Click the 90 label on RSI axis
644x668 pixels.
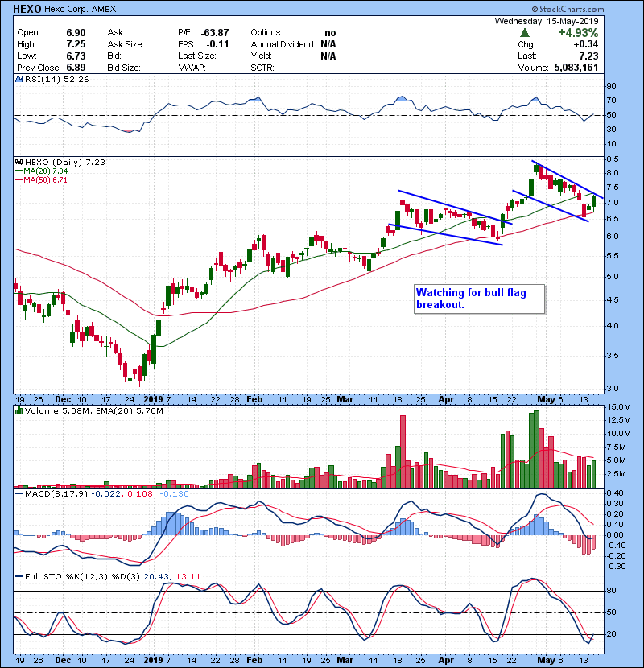[x=611, y=86]
